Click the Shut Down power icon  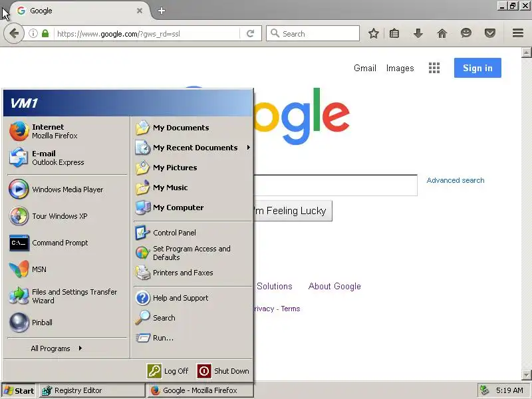pyautogui.click(x=204, y=371)
